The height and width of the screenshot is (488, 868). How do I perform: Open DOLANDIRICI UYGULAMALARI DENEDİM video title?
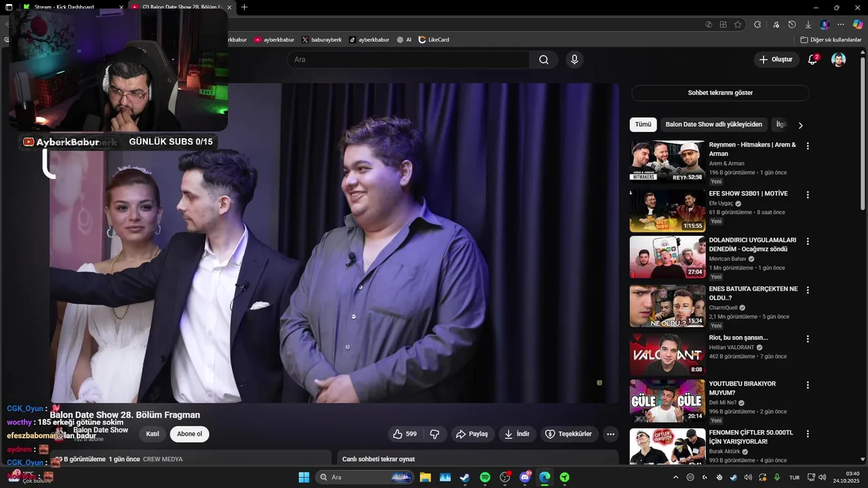753,245
